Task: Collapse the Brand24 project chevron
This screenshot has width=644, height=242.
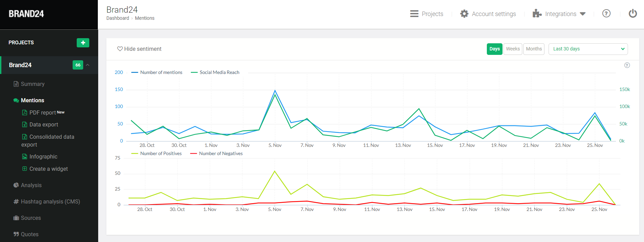Action: point(88,65)
